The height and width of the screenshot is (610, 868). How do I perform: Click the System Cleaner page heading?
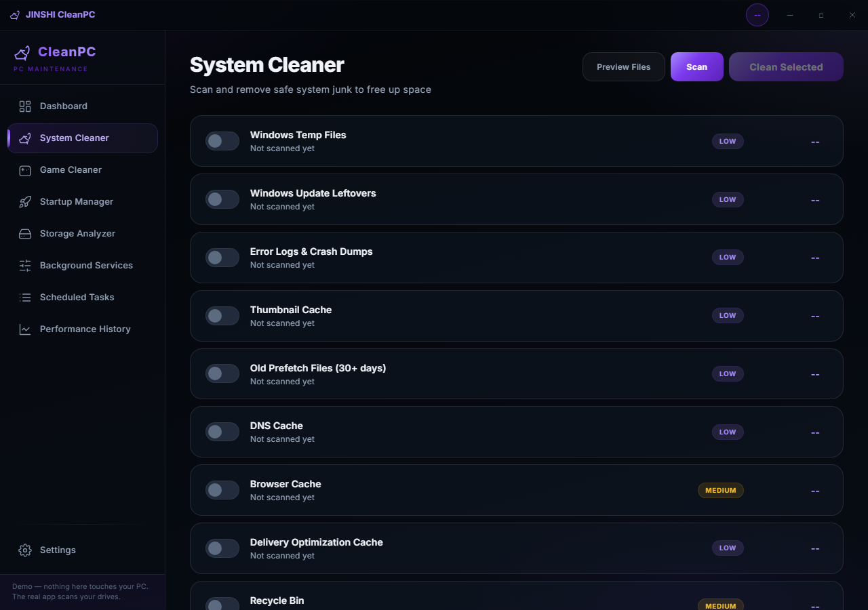(267, 65)
